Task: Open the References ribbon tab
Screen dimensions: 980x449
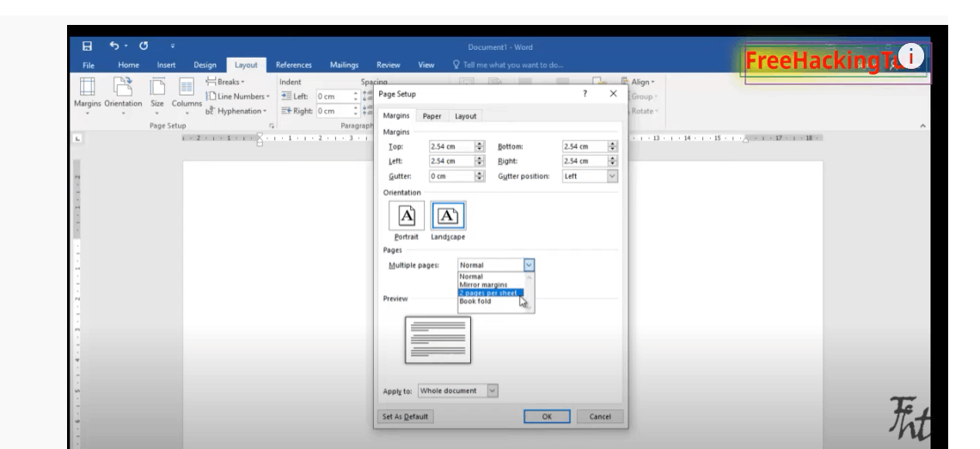Action: click(294, 64)
